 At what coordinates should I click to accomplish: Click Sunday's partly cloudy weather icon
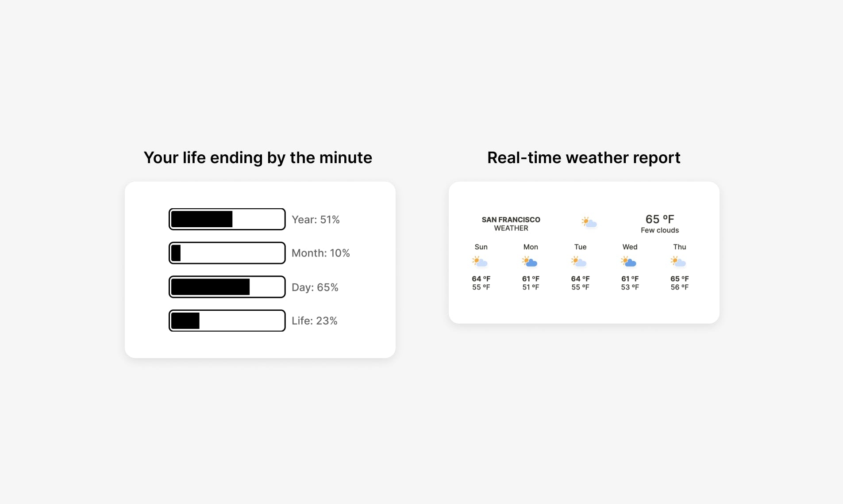(x=480, y=262)
